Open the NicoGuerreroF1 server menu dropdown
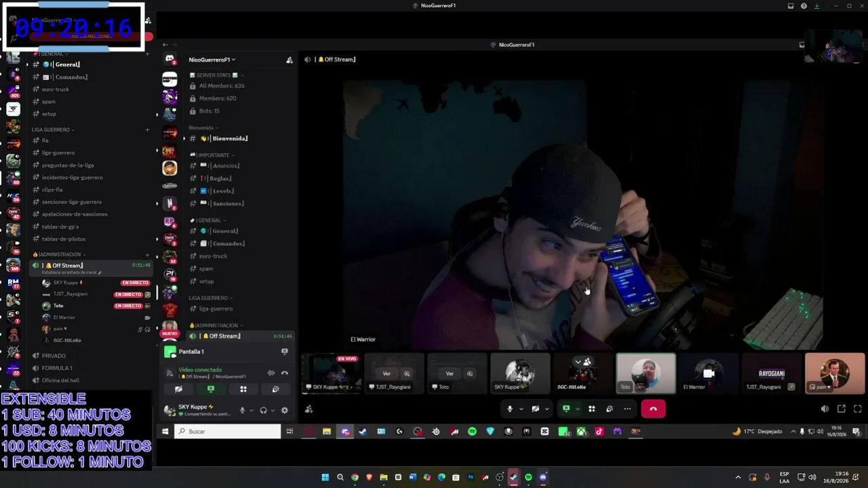 tap(212, 60)
